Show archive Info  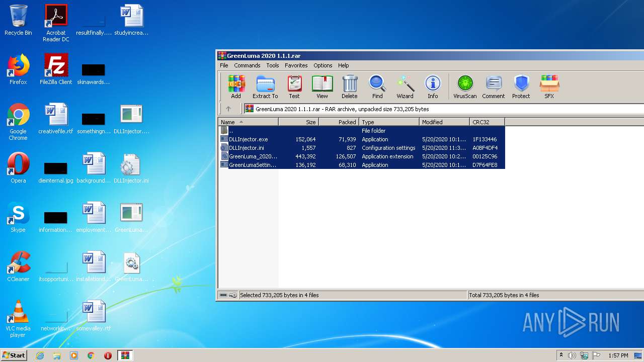pyautogui.click(x=433, y=86)
